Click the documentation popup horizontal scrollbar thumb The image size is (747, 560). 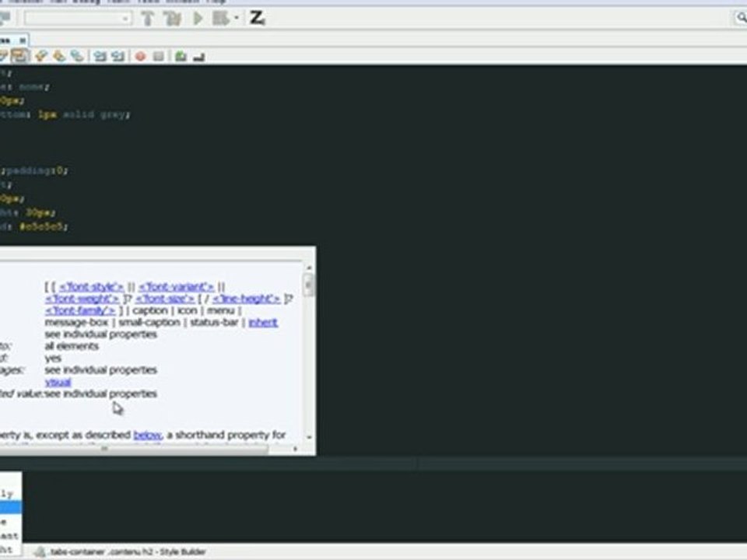pyautogui.click(x=133, y=449)
